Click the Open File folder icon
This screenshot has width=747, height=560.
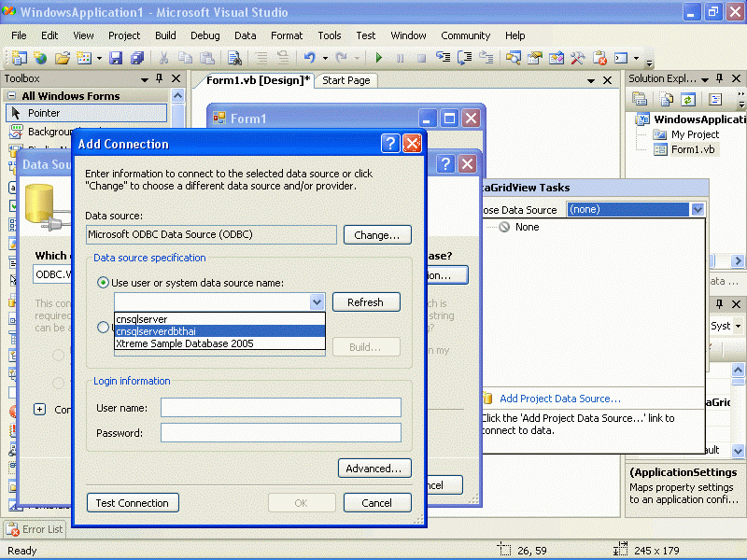pyautogui.click(x=62, y=58)
